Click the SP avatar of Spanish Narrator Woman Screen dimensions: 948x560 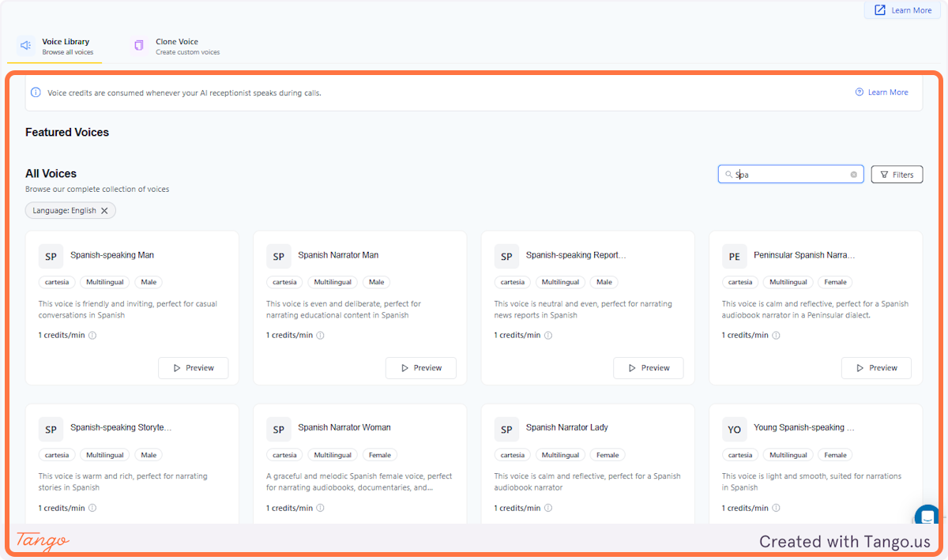[279, 430]
